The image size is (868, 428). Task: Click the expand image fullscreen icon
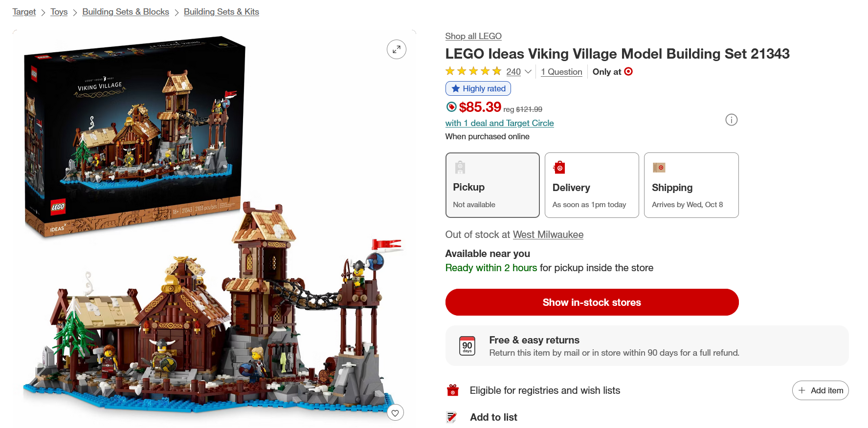coord(396,49)
